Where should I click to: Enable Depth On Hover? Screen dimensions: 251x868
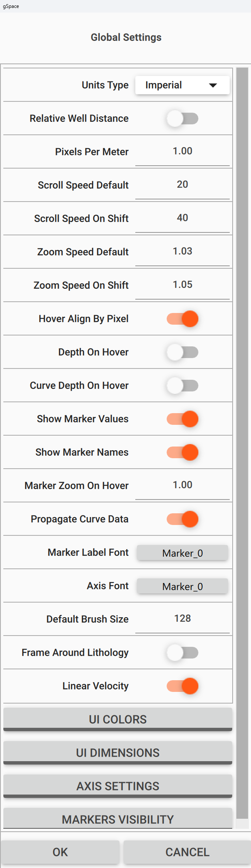(x=183, y=352)
